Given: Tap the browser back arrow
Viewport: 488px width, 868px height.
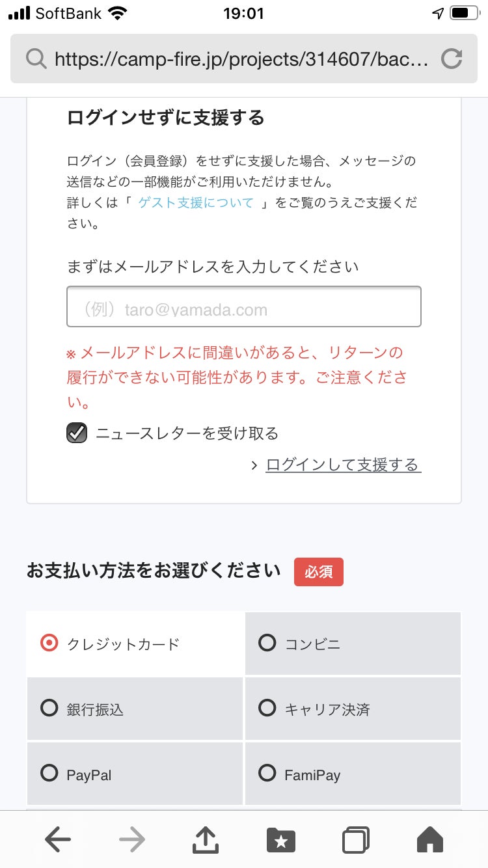Looking at the screenshot, I should point(58,840).
